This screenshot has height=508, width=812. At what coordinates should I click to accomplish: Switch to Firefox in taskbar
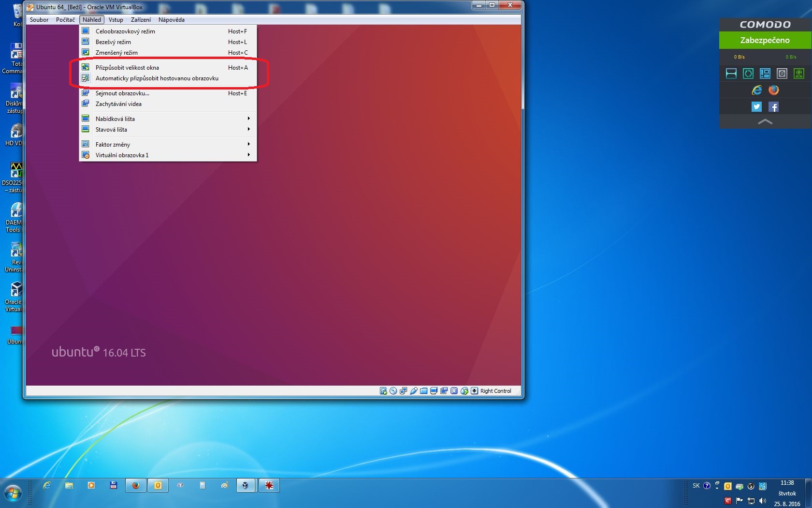coord(136,485)
